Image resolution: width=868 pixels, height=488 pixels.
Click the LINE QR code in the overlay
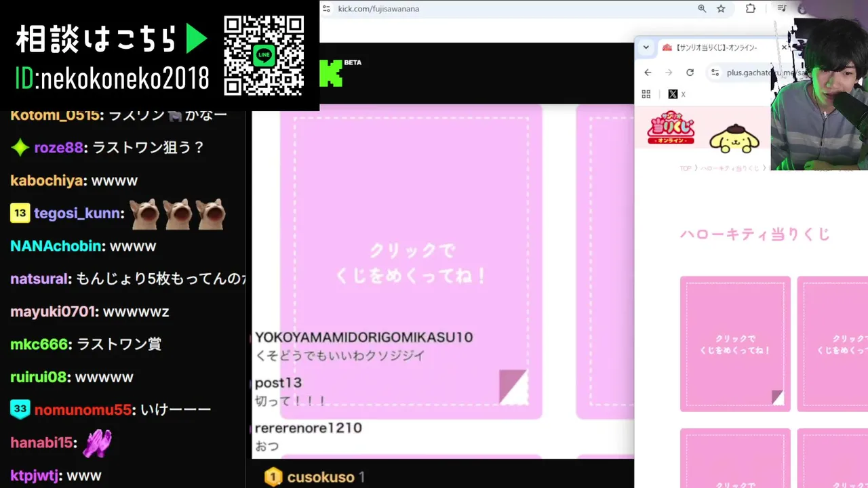pos(264,55)
